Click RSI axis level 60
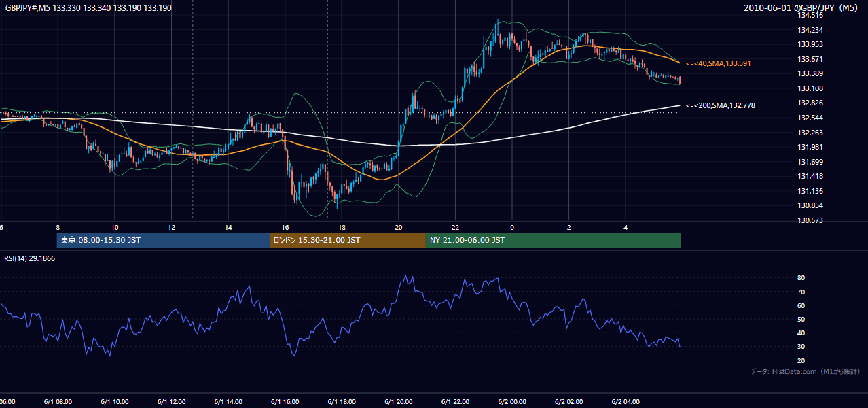 (801, 305)
